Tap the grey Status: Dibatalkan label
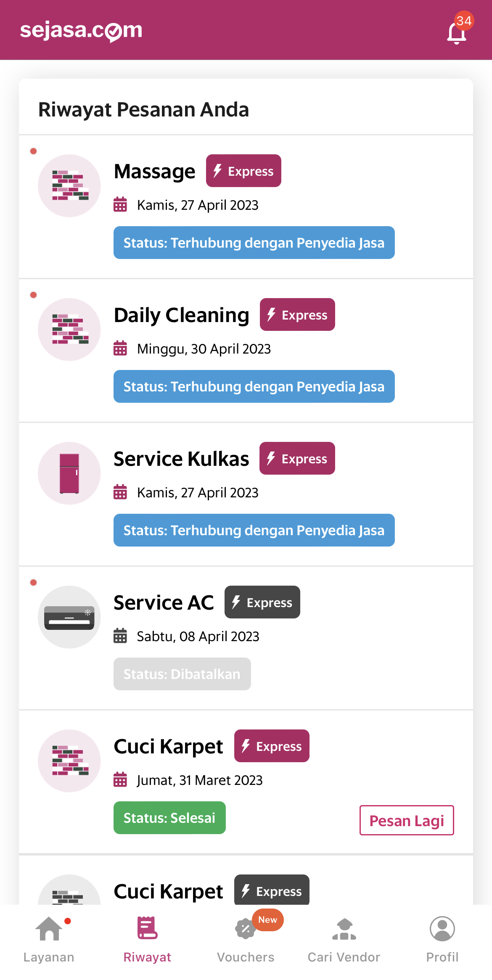The width and height of the screenshot is (492, 980). (182, 674)
